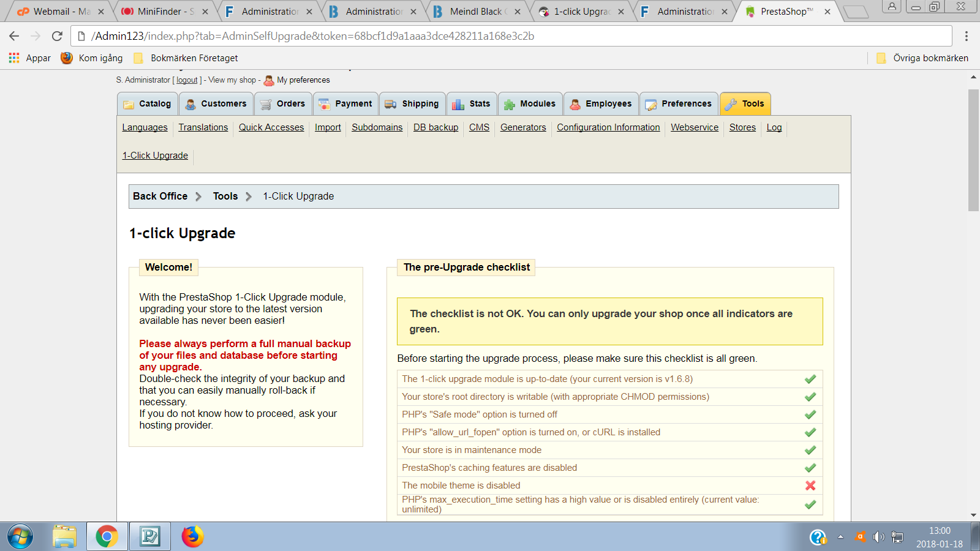Click the page info icon in address bar
This screenshot has height=551, width=980.
click(81, 36)
